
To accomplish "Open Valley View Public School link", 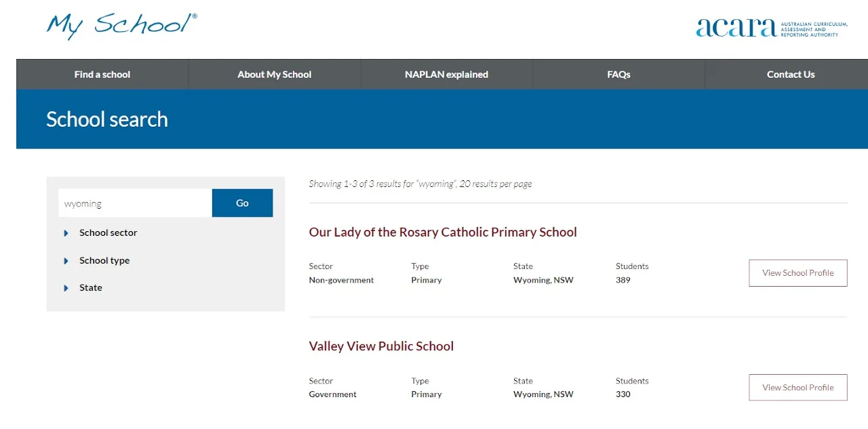I will pyautogui.click(x=381, y=346).
